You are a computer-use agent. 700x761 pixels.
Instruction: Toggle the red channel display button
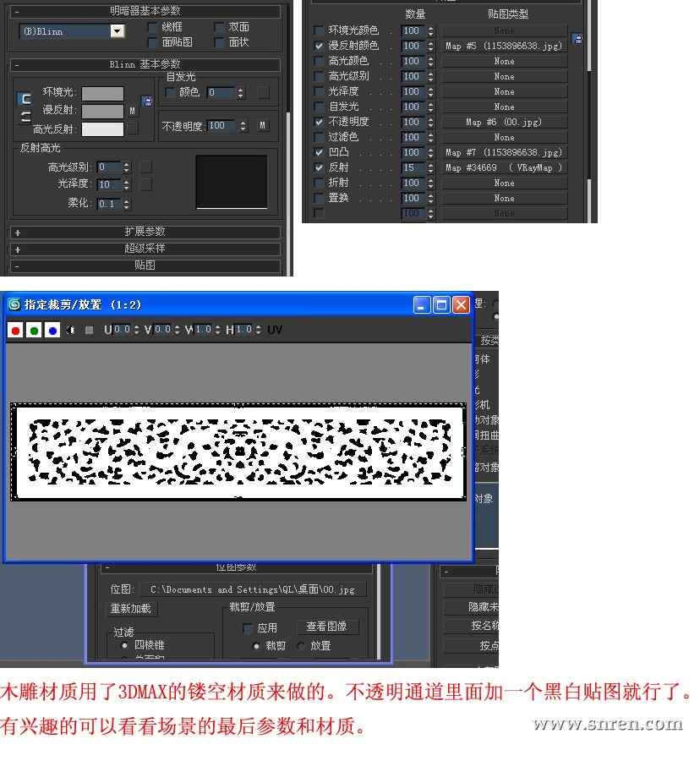coord(15,330)
